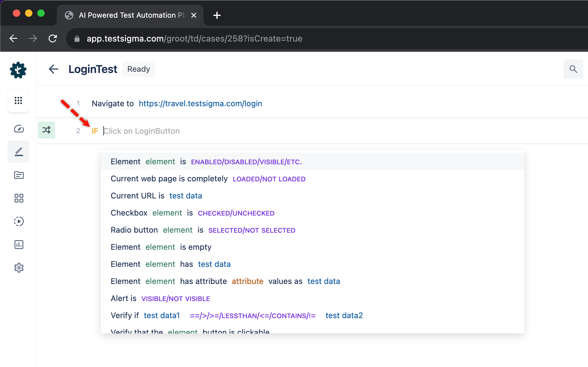Choose 'Verify if test data1' comparison suggestion
The image size is (588, 367).
point(312,315)
